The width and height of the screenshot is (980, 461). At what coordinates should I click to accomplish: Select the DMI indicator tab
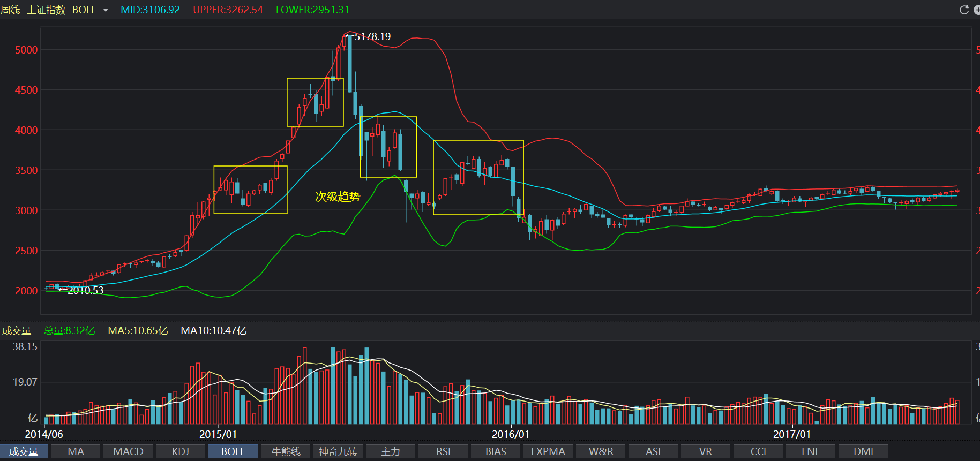(863, 451)
